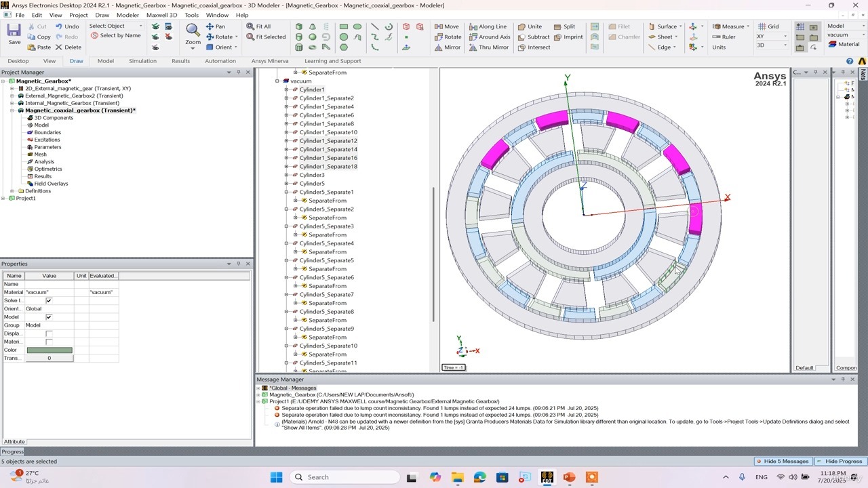Toggle the Model checkbox in Properties

pyautogui.click(x=48, y=317)
